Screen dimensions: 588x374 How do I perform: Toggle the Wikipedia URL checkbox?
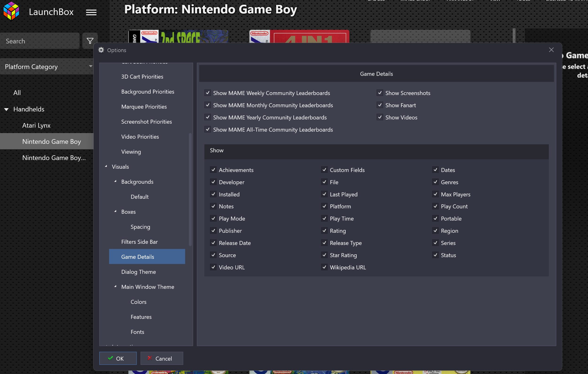(x=324, y=267)
